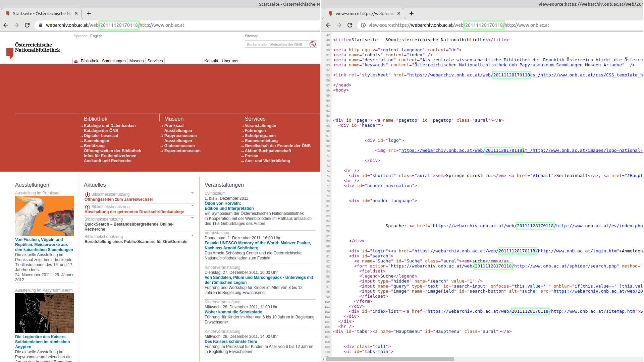The width and height of the screenshot is (644, 362).
Task: Open Von Fischen, Vögeln und Reptilien article
Action: [x=44, y=245]
